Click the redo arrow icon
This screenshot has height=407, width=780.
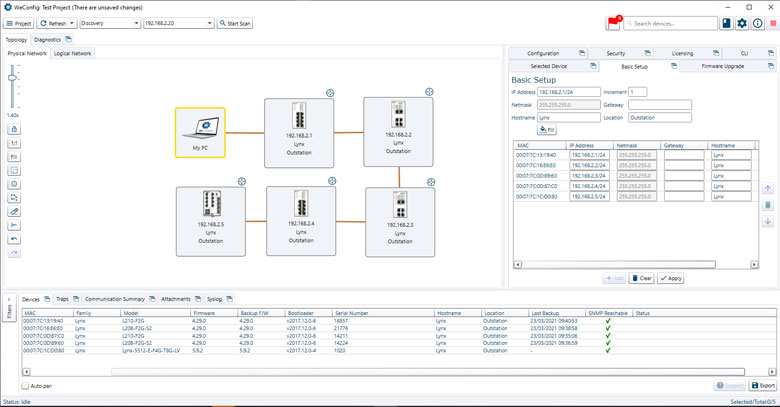[x=14, y=253]
